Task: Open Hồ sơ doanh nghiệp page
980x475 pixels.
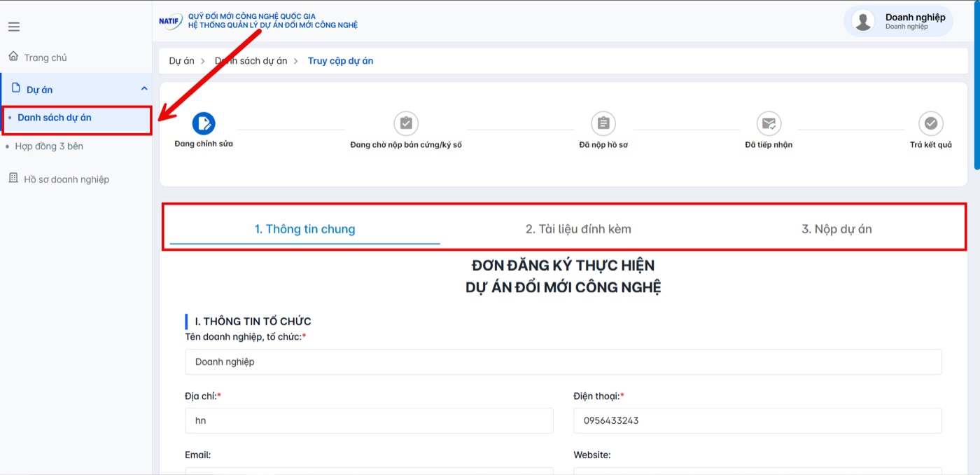Action: pos(66,179)
